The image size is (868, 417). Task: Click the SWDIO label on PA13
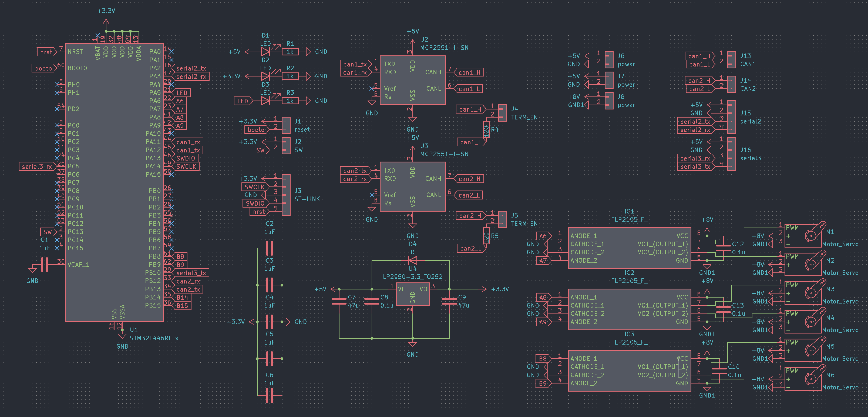point(186,158)
